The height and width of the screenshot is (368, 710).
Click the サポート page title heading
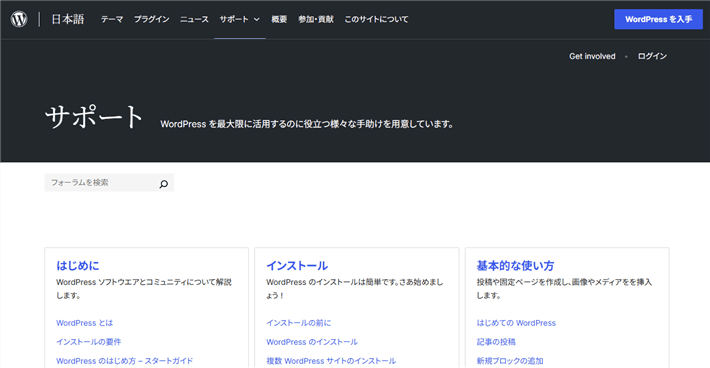(x=94, y=117)
